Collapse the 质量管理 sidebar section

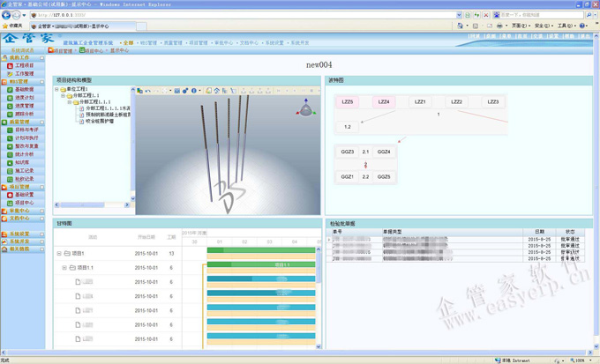(41, 122)
